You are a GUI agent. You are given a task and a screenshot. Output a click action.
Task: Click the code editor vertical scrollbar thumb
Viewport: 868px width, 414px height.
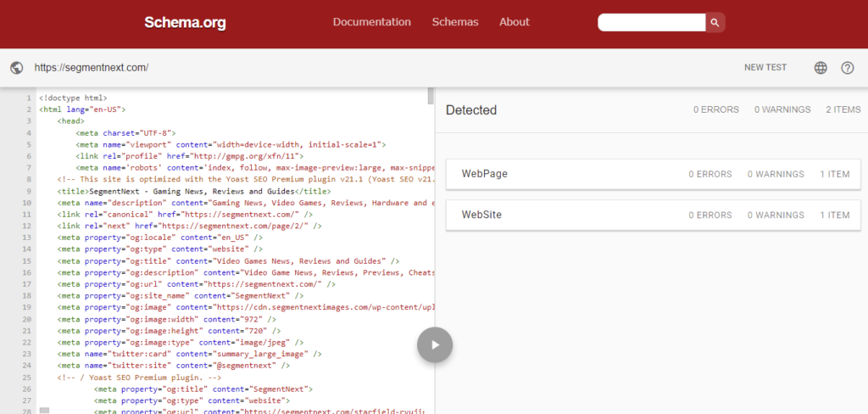(x=431, y=96)
